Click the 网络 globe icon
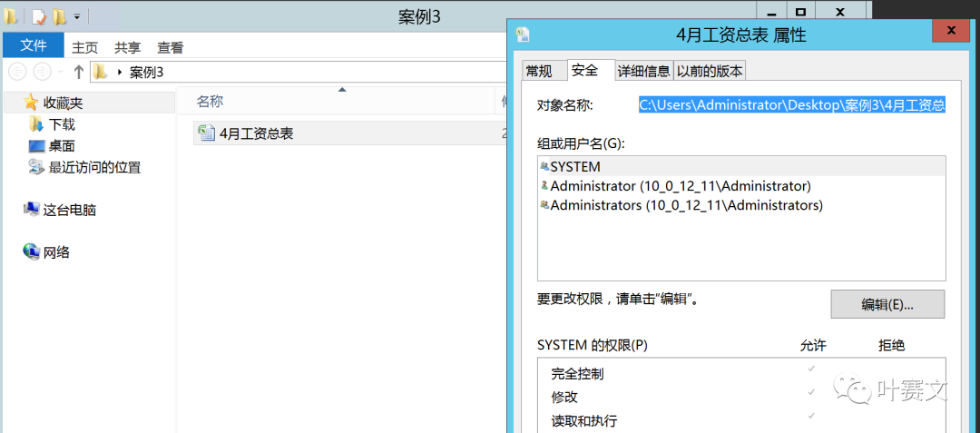 (31, 251)
